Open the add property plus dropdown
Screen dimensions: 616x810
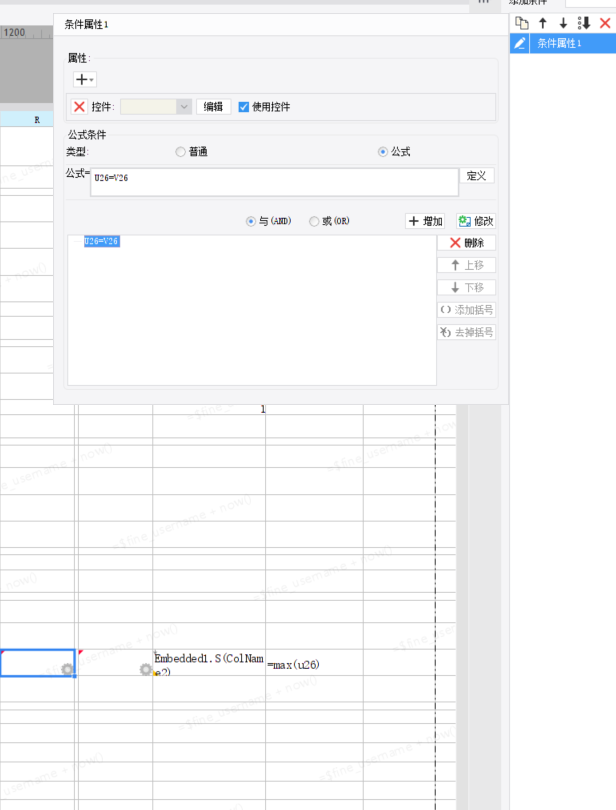pos(85,80)
